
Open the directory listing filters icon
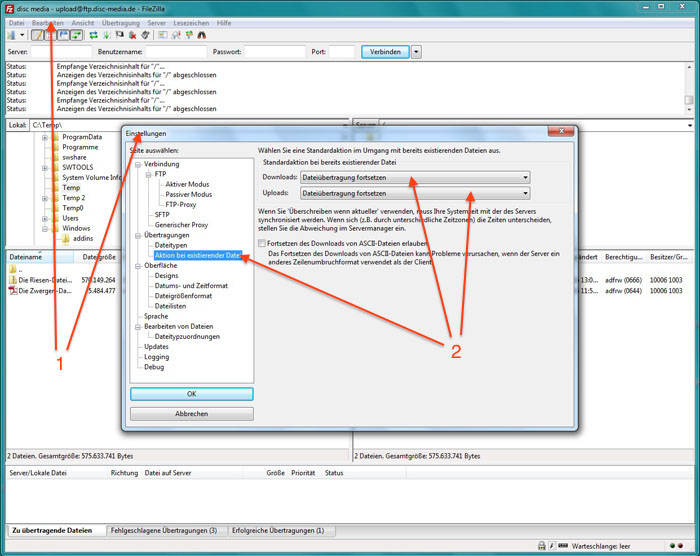[162, 35]
